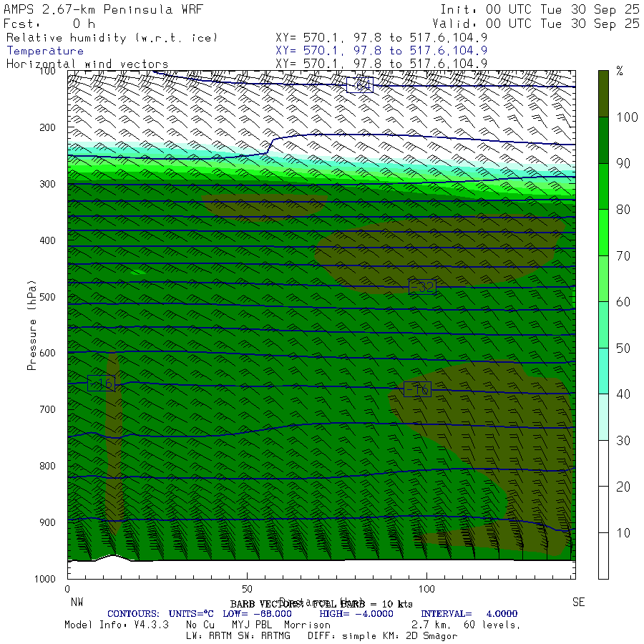
Task: Click the XY coordinates beside Horizontal wind vectors
Action: click(x=381, y=64)
